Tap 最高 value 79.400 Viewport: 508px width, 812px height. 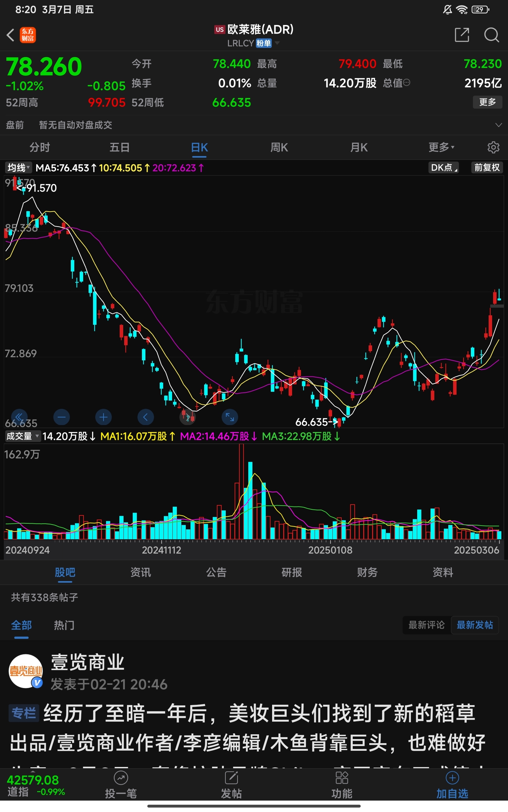357,63
